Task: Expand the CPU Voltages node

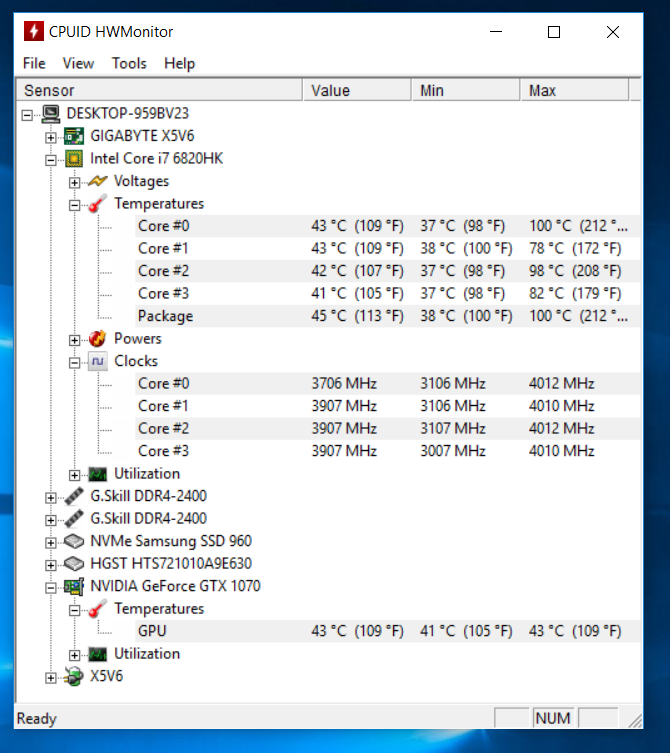Action: click(x=74, y=182)
